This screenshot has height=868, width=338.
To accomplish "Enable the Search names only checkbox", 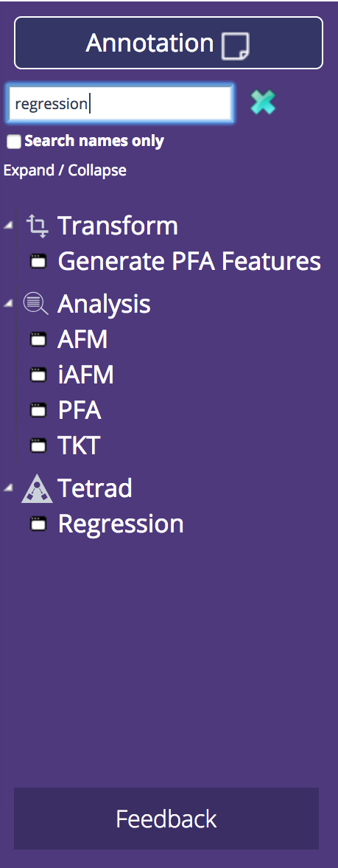I will pos(14,142).
